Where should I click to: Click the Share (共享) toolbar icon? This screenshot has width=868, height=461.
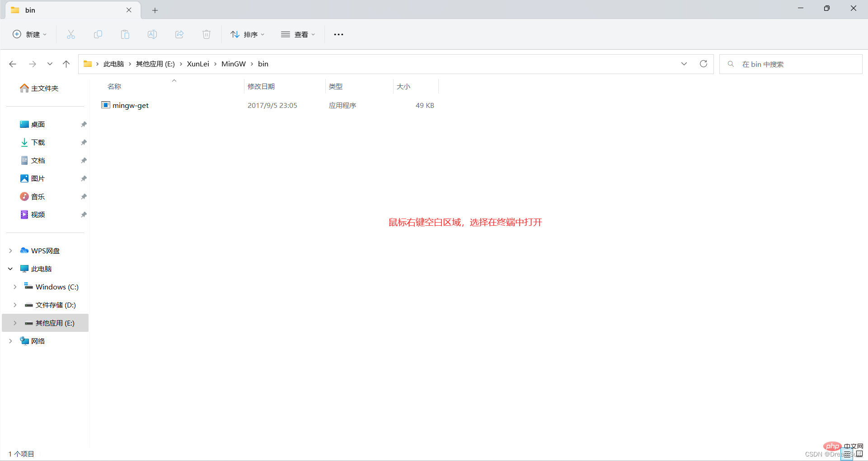(179, 34)
